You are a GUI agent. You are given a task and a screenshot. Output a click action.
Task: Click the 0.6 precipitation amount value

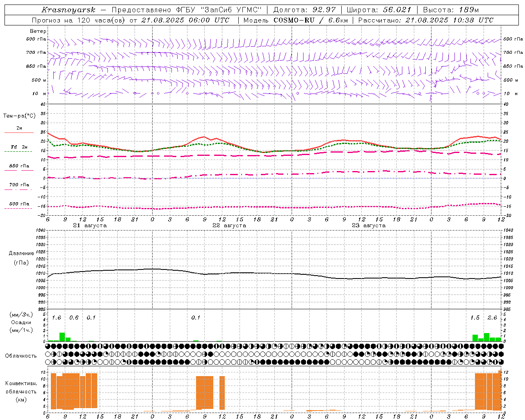point(74,318)
